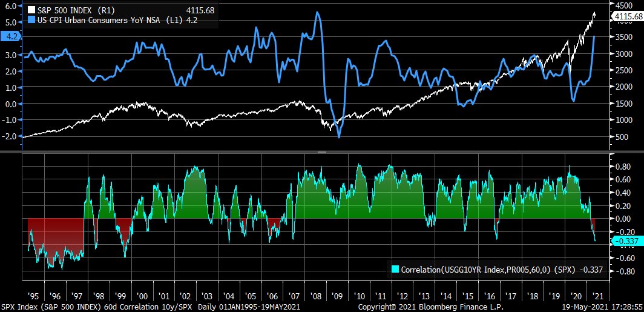Click the -0.337 value in correlation legend
Viewport: 644px width, 312px height.
pos(591,270)
